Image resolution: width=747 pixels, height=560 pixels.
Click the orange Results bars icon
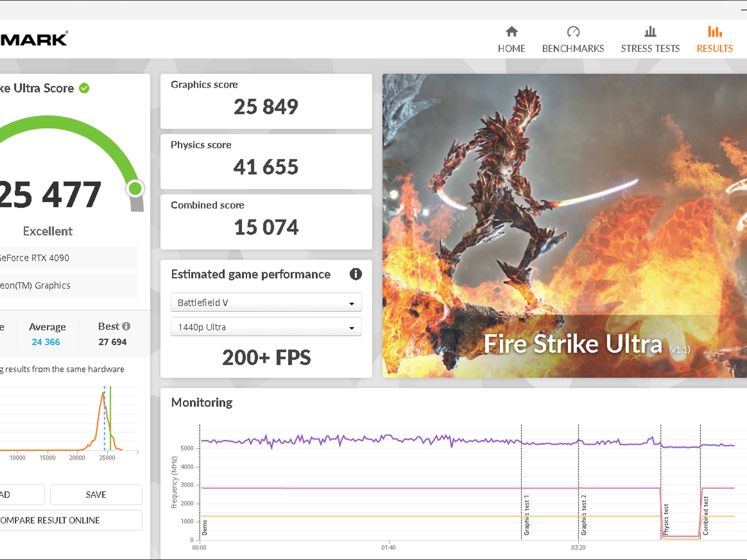click(715, 32)
